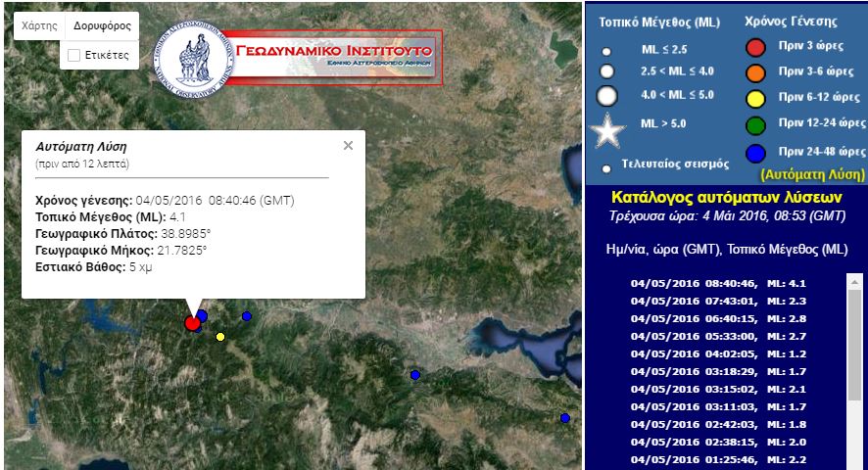This screenshot has height=470, width=868.
Task: Click the green 'Πριν 12-24 ώρες' legend circle
Action: coord(754,124)
